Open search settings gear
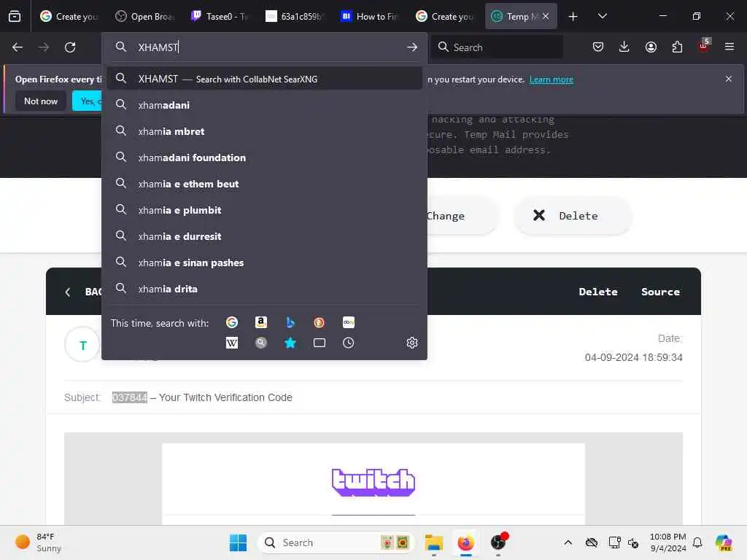 coord(412,343)
